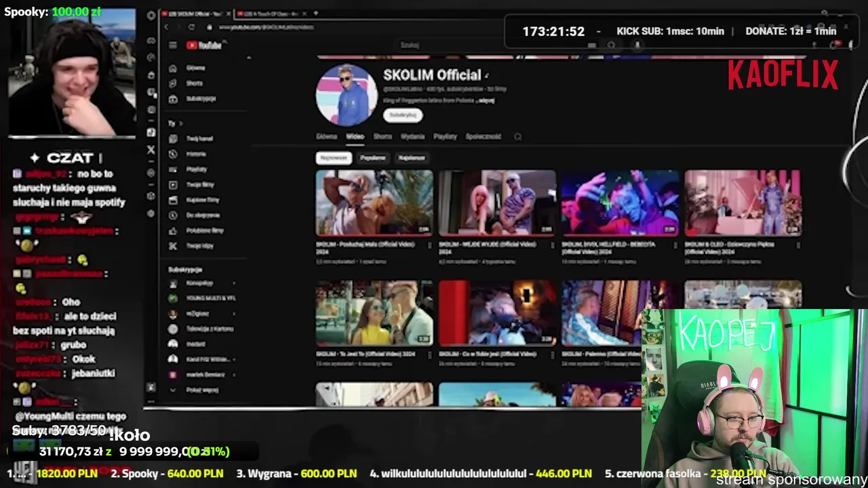Click the Szukaj search input field
868x488 pixels.
[x=488, y=45]
